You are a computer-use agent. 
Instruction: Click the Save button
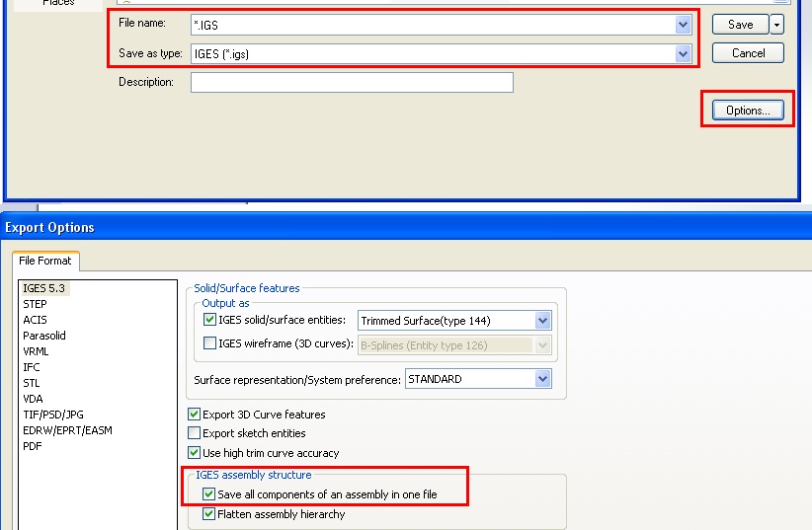[740, 25]
